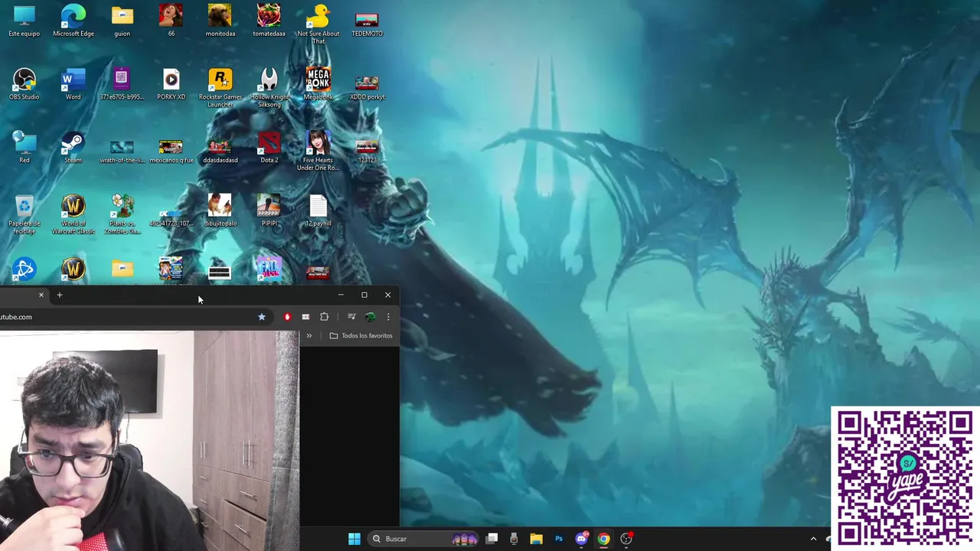Open the Fall Guys shortcut icon
This screenshot has height=551, width=980.
pos(269,269)
